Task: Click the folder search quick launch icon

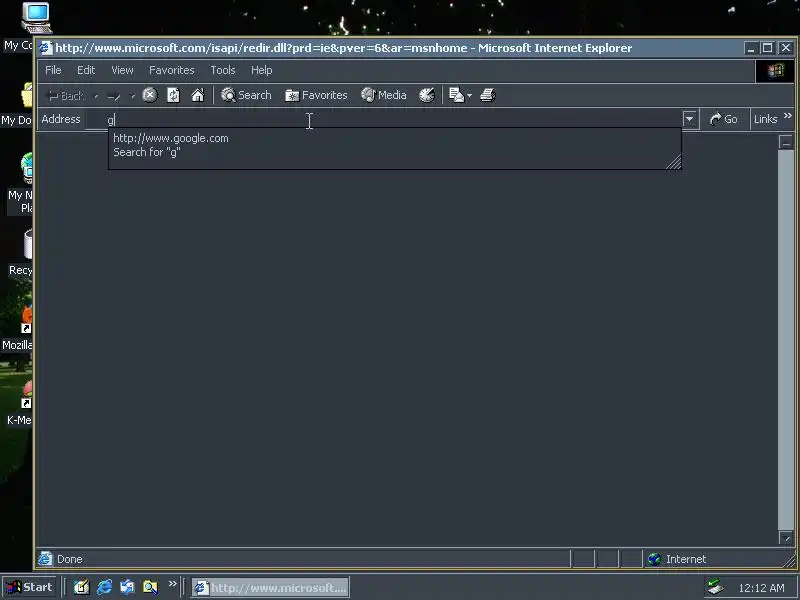Action: point(150,587)
